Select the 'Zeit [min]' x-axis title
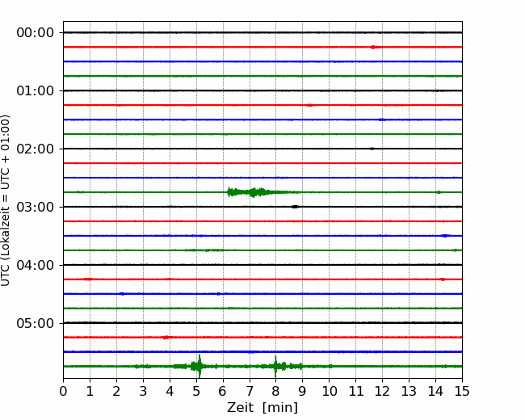Viewport: 525px width, 420px height. 262,408
